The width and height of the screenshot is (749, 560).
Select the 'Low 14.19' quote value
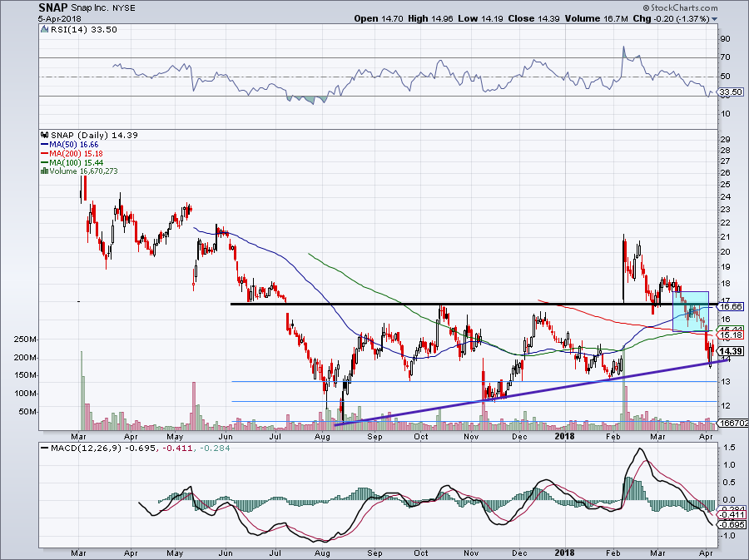point(480,18)
